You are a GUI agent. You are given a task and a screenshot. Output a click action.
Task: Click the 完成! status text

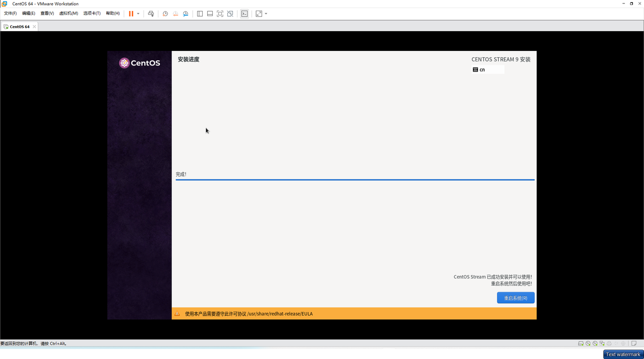tap(181, 174)
